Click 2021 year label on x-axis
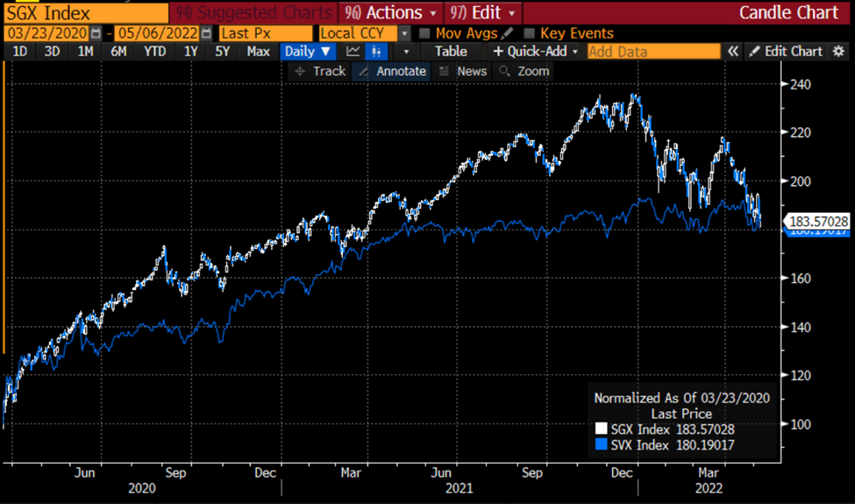 pyautogui.click(x=460, y=488)
